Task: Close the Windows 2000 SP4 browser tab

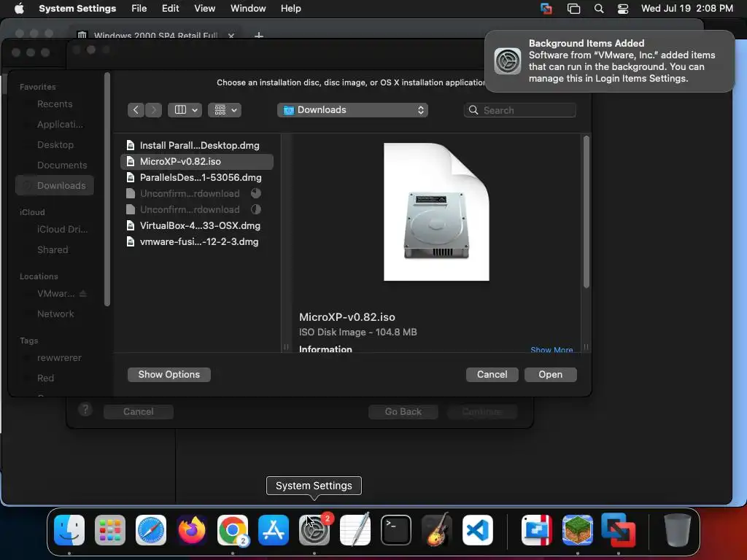Action: coord(231,36)
